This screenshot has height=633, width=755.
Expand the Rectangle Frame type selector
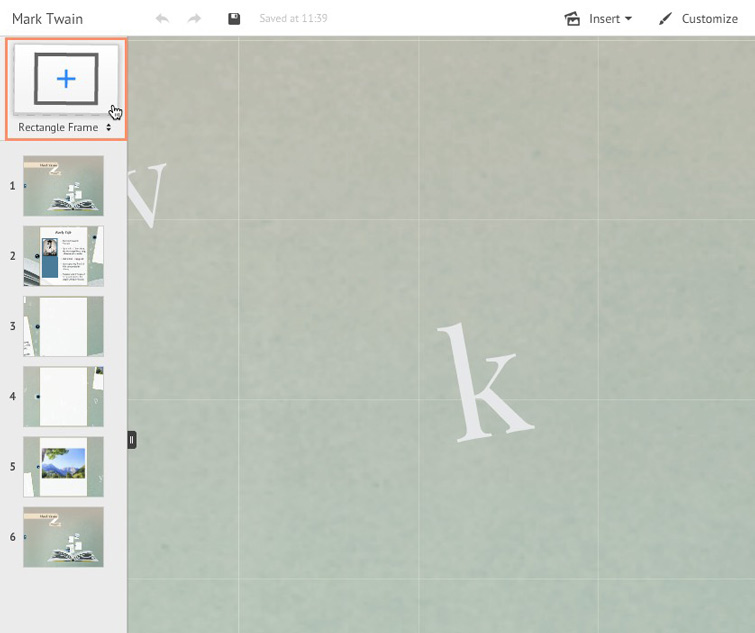pos(66,128)
